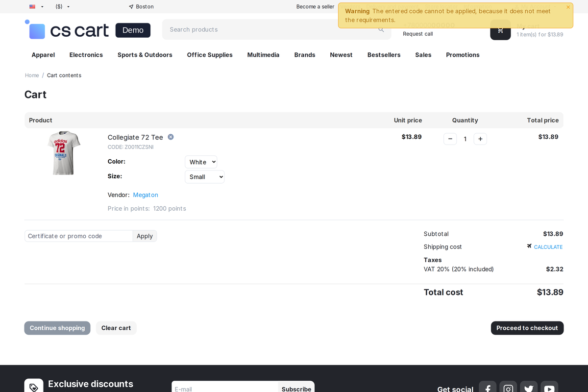
Task: Click the Demo badge
Action: point(133,30)
